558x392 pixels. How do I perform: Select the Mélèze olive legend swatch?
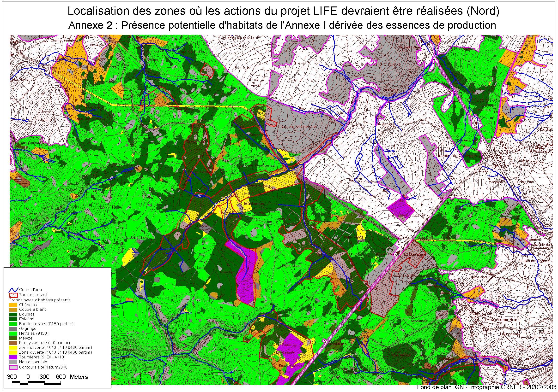tap(14, 338)
